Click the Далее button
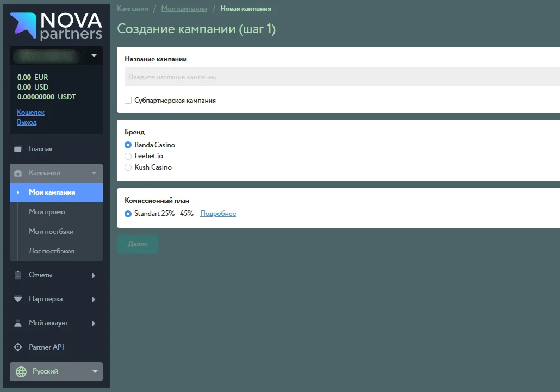Viewport: 560px width, 392px height. tap(137, 244)
